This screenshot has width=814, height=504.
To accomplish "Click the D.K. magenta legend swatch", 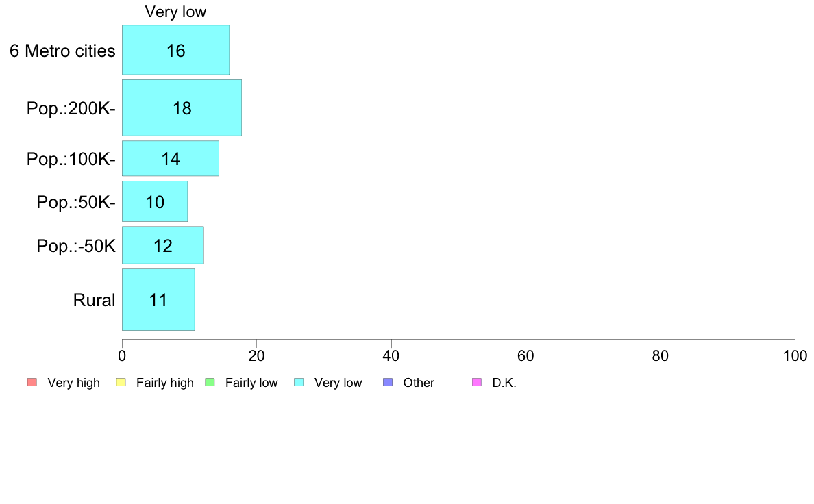I will 477,383.
